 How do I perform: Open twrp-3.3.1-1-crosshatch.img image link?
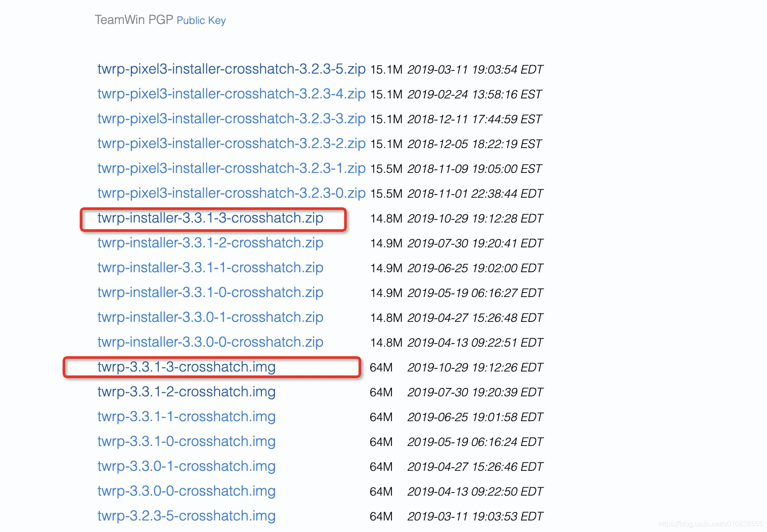186,417
